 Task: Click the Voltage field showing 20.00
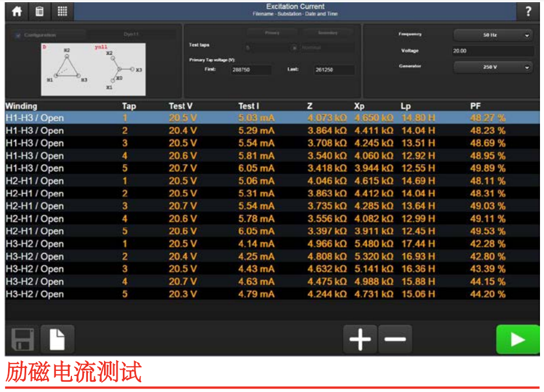pos(493,52)
